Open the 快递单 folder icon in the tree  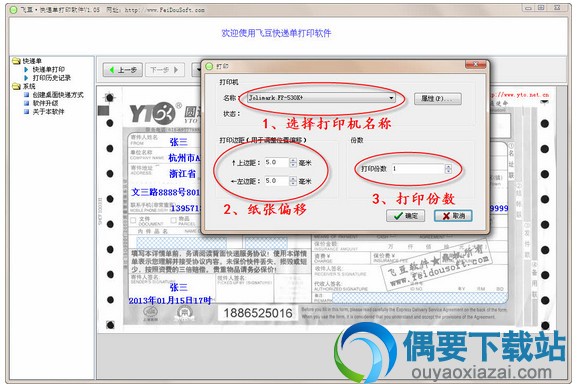(16, 61)
